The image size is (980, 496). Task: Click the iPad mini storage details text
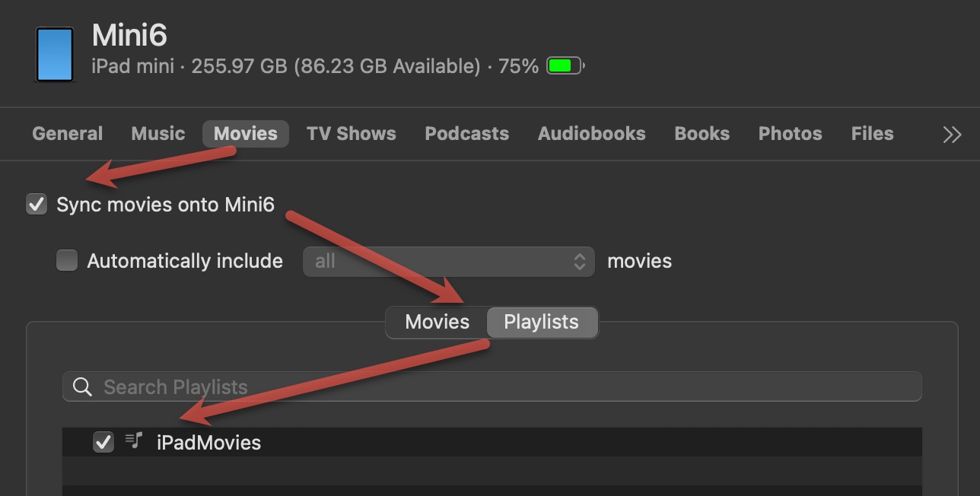[315, 67]
